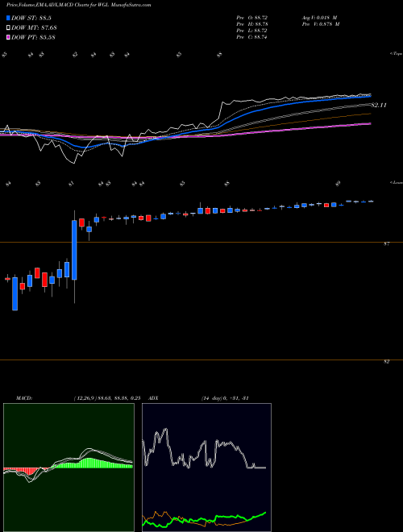The width and height of the screenshot is (403, 532).
Task: Click the 'Pre H: 88.78' value
Action: pos(251,24)
